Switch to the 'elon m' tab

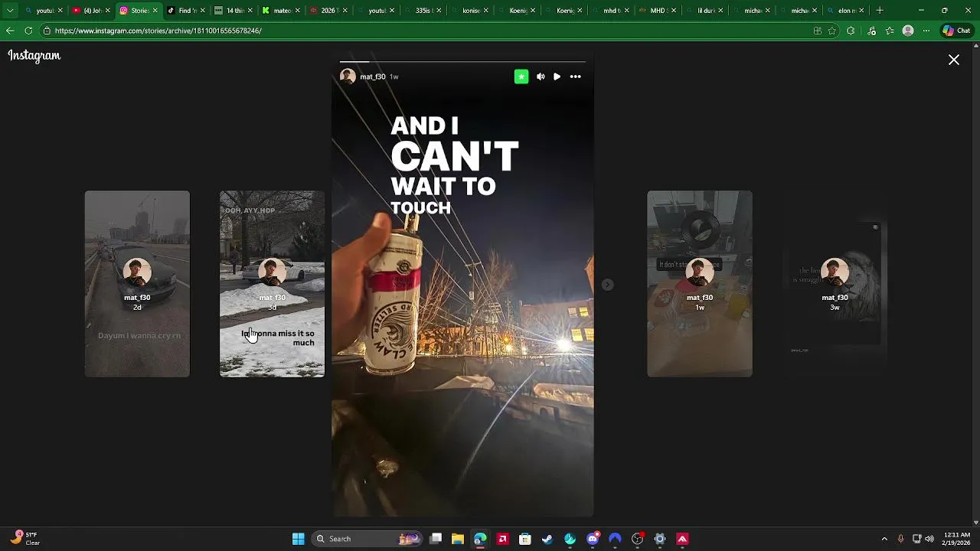[x=844, y=11]
